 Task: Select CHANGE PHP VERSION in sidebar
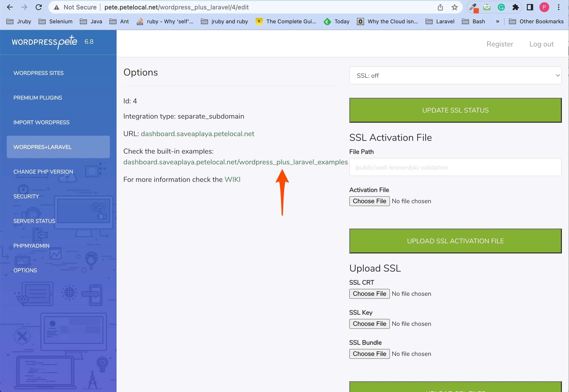tap(43, 172)
